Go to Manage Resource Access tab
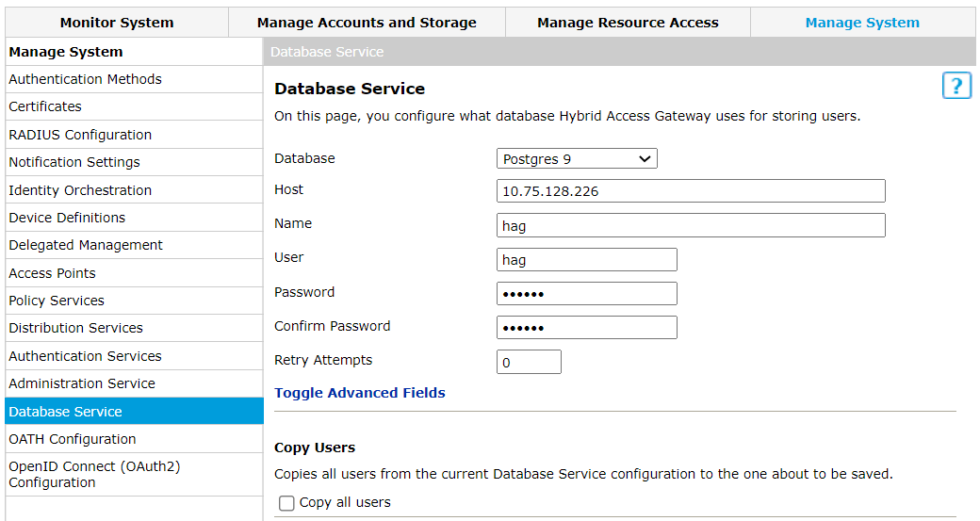Screen dimensions: 980x521 click(628, 23)
